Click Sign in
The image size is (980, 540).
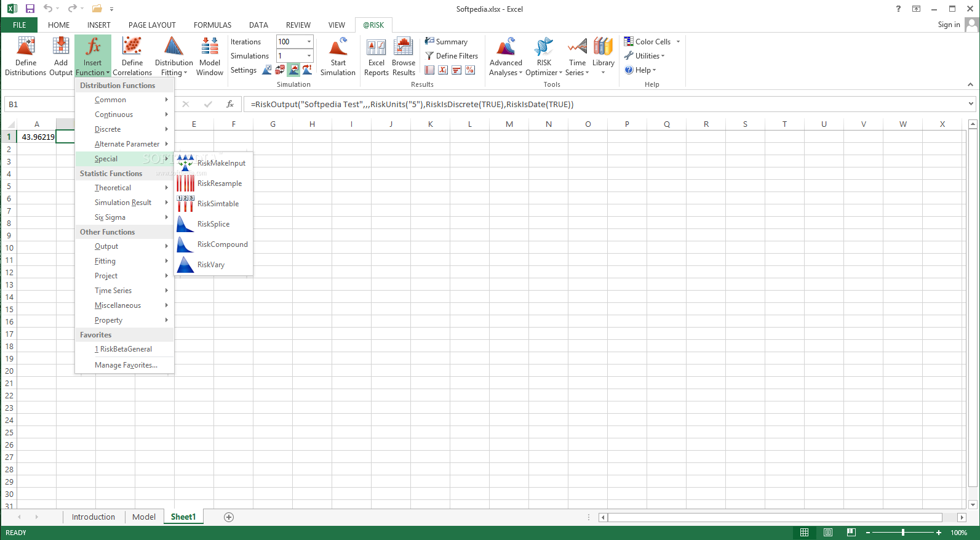click(x=949, y=25)
